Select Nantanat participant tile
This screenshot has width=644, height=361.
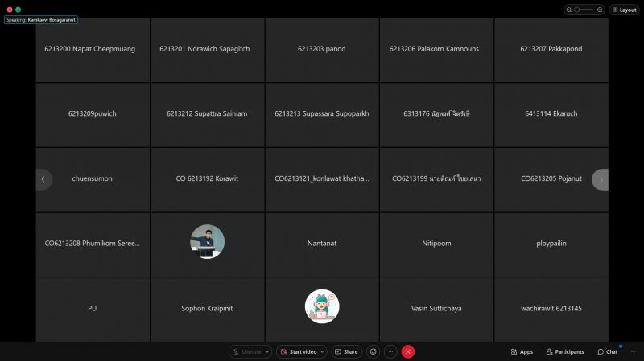pos(322,243)
